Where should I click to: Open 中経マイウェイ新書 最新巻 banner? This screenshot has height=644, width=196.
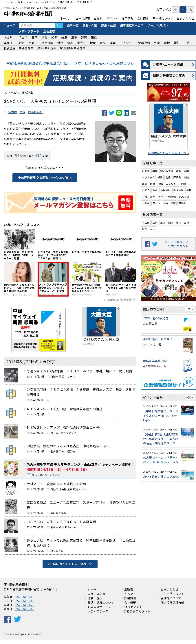click(x=39, y=330)
